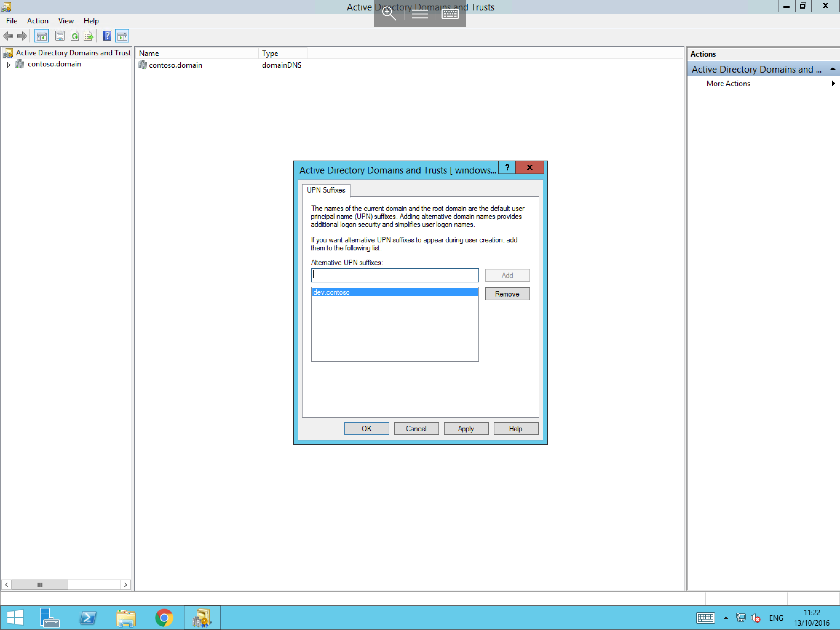Click the Type column header
Screen dimensions: 840x630
pos(283,54)
